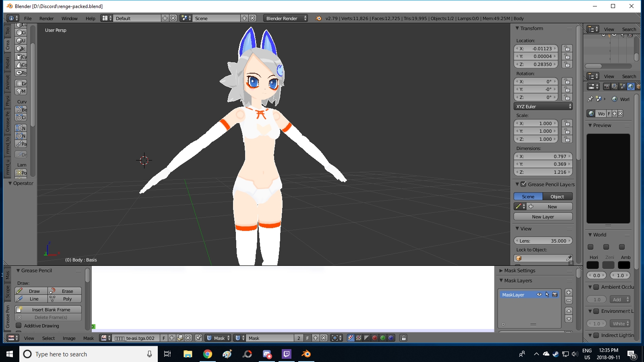The image size is (644, 362).
Task: Select the Grease Pencil Erase tool
Action: [x=64, y=291]
